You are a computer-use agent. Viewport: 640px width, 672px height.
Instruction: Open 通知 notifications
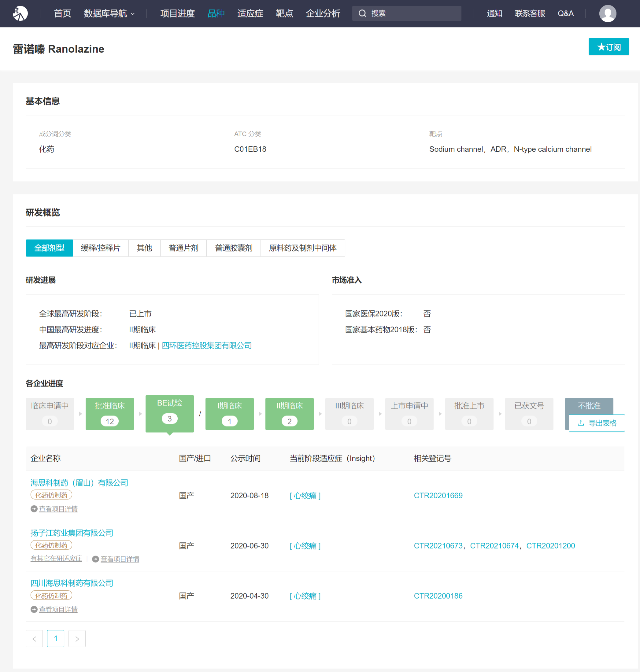point(494,13)
